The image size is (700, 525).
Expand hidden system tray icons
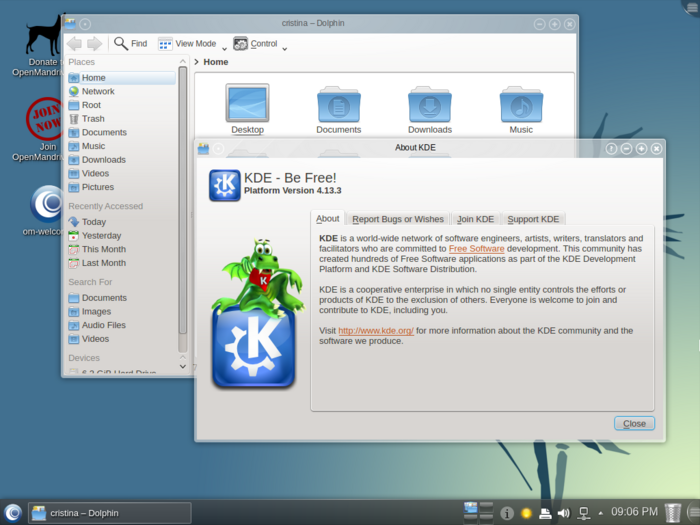[x=600, y=513]
